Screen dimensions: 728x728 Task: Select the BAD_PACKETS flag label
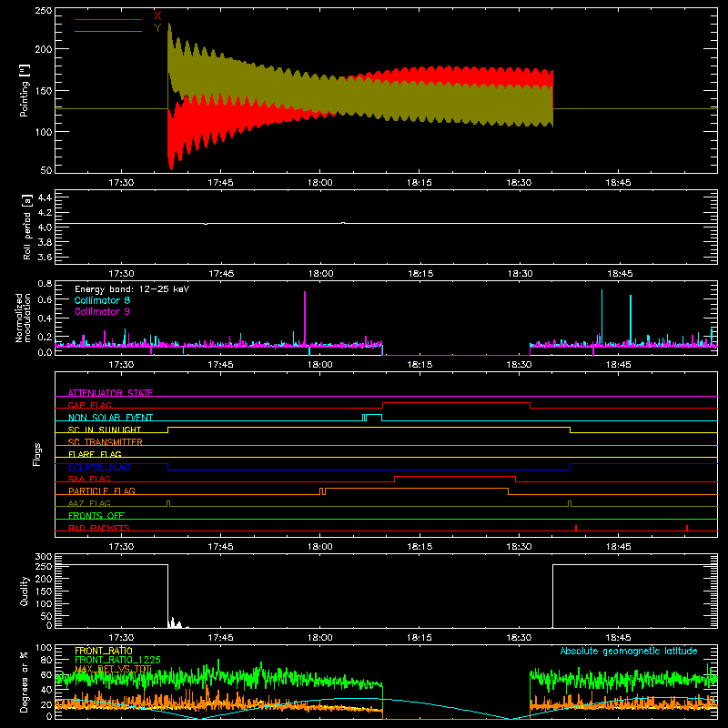99,528
